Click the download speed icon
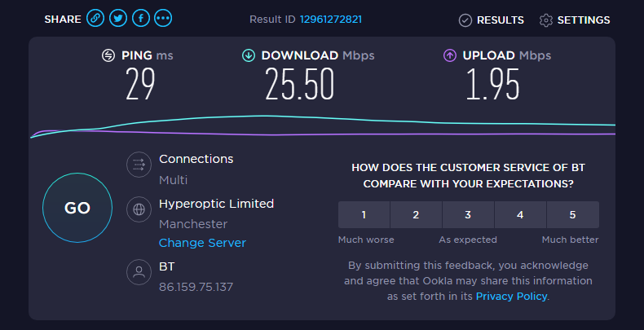This screenshot has height=330, width=644. (x=249, y=55)
